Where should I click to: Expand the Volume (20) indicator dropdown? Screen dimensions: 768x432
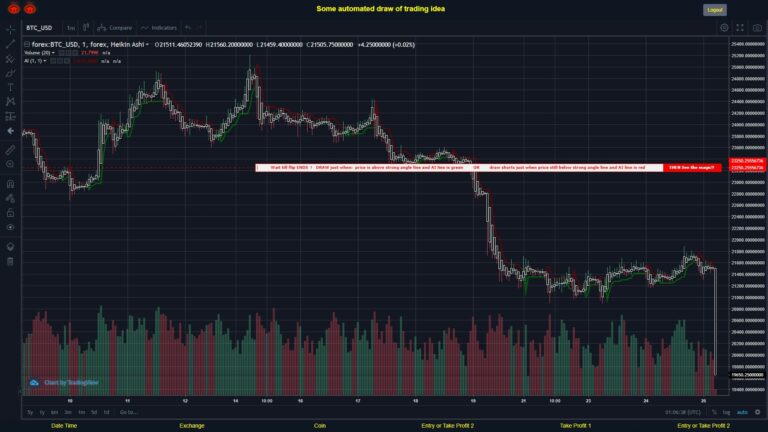click(53, 53)
